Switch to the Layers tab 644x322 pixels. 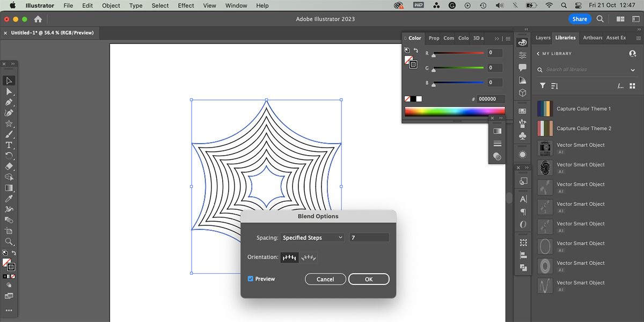point(543,38)
